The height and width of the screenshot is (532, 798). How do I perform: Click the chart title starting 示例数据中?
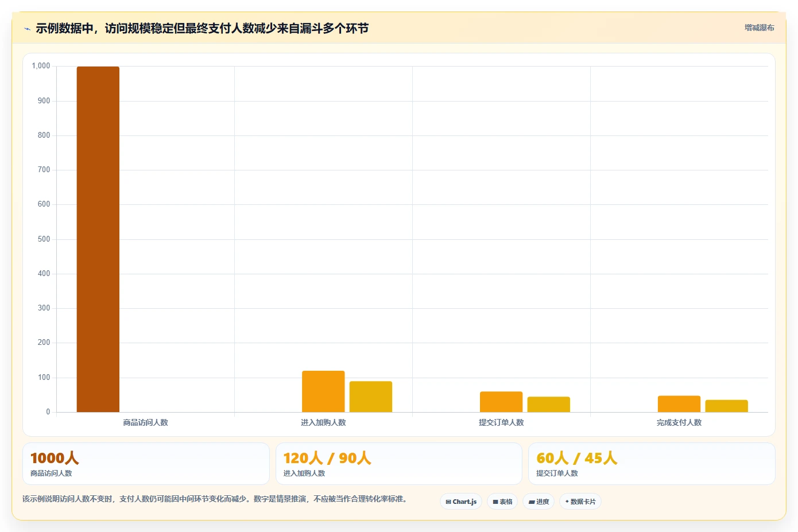(202, 29)
